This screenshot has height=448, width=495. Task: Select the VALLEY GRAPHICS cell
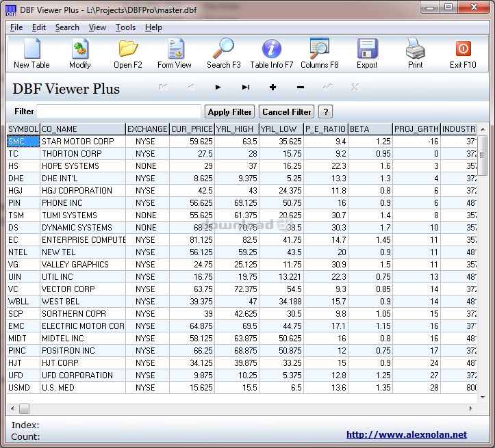83,265
